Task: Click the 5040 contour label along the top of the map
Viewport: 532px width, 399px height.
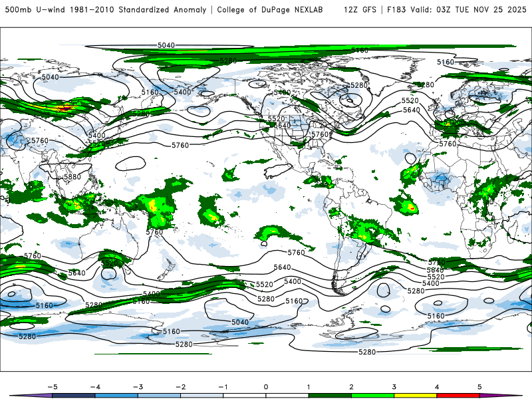Action: tap(166, 45)
